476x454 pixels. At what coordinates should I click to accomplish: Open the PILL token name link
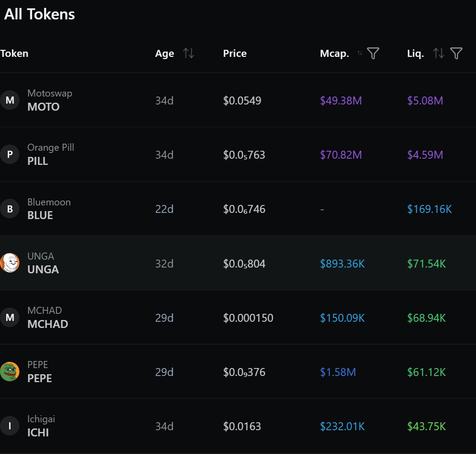37,161
